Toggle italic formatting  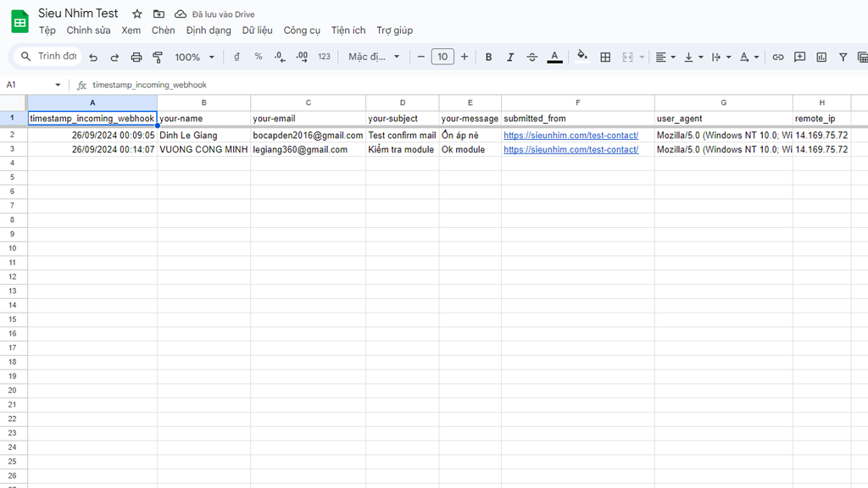click(510, 57)
